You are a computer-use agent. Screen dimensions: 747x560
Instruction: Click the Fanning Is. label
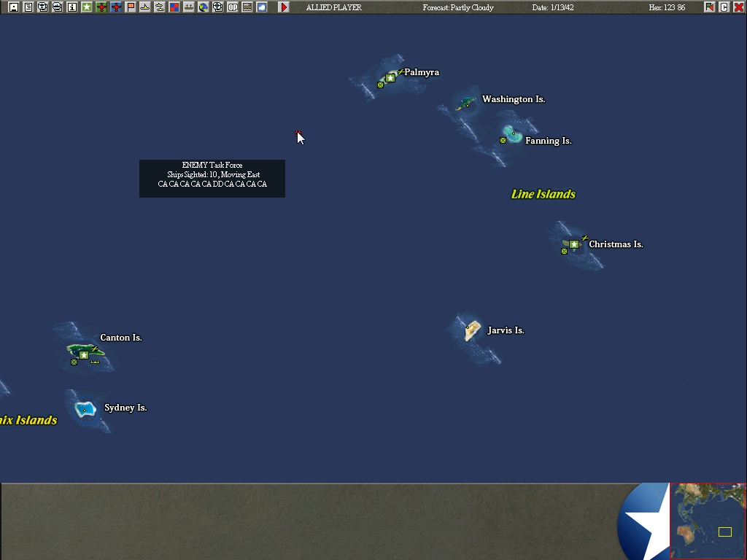coord(549,141)
